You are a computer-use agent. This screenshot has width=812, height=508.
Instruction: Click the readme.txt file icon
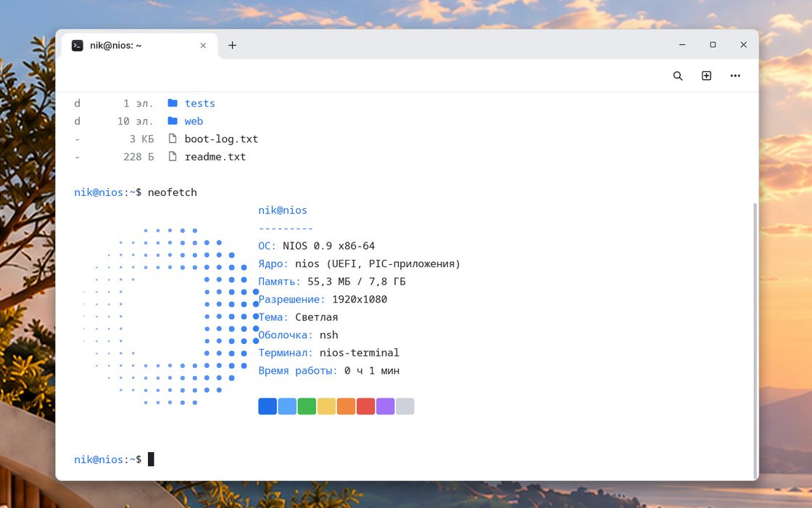point(173,156)
